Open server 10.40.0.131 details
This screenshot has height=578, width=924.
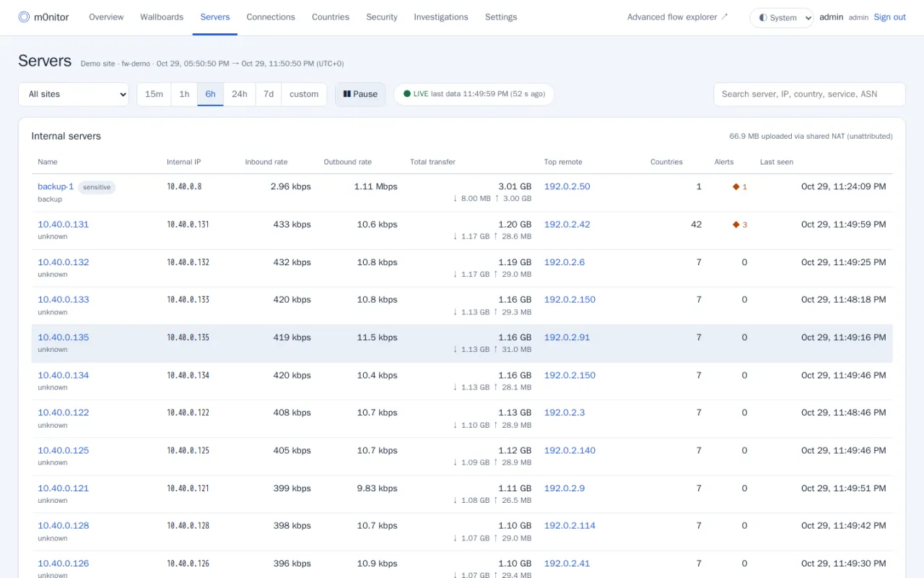click(64, 225)
